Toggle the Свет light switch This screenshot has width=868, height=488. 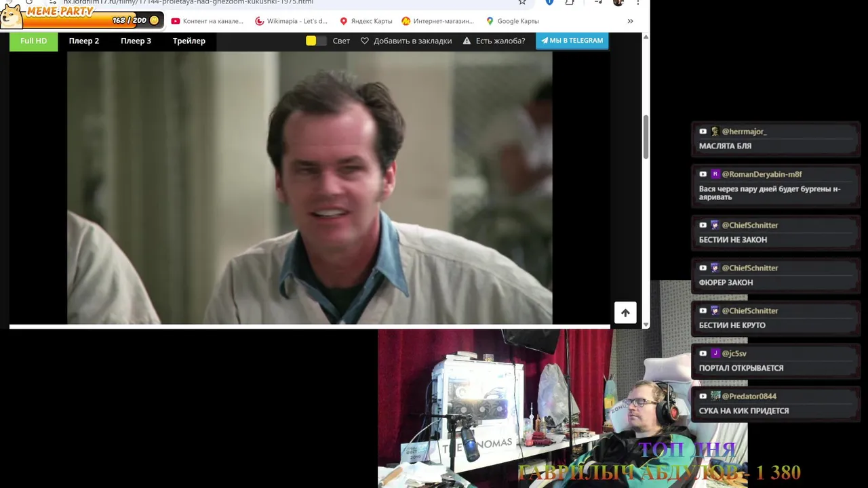[x=316, y=41]
